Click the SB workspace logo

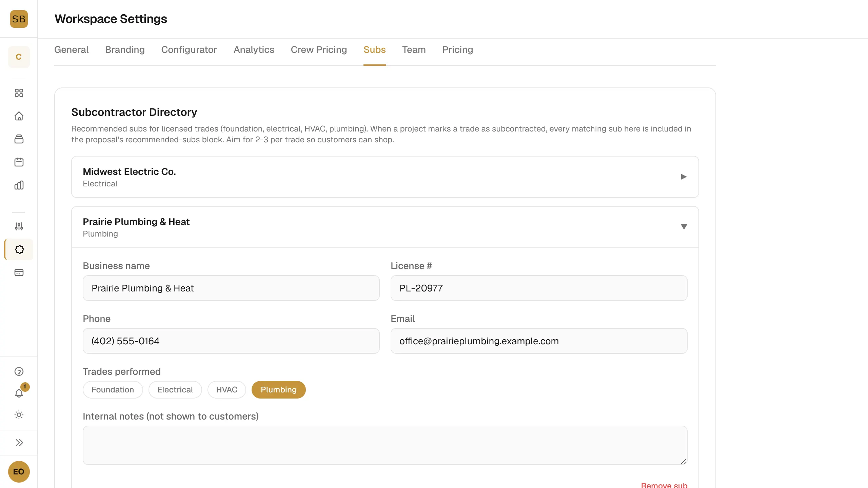19,19
